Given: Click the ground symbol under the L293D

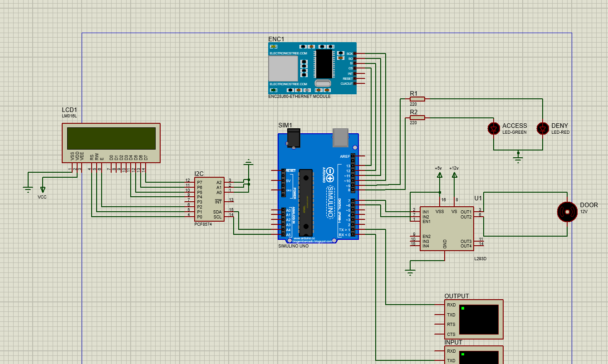Looking at the screenshot, I should [x=410, y=273].
